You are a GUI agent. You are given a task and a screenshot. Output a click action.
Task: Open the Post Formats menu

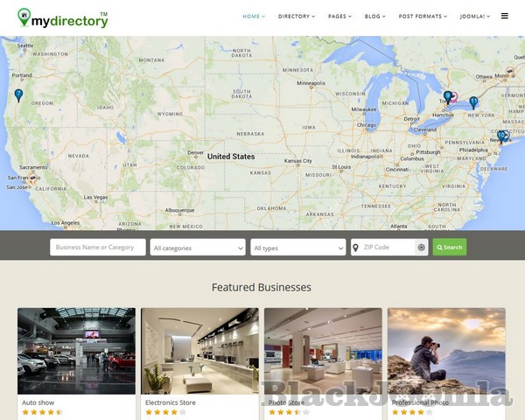tap(423, 16)
